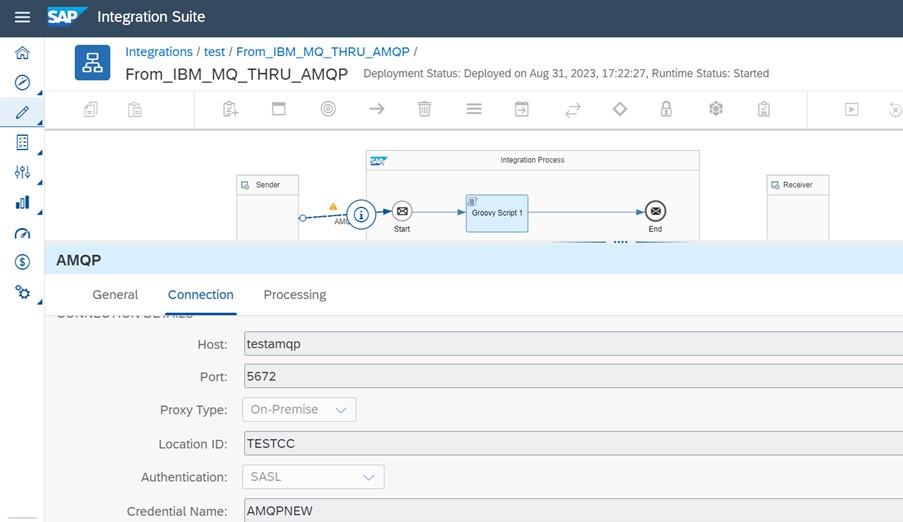Image resolution: width=903 pixels, height=522 pixels.
Task: Click the Message Transformers arrows icon
Action: tap(573, 109)
